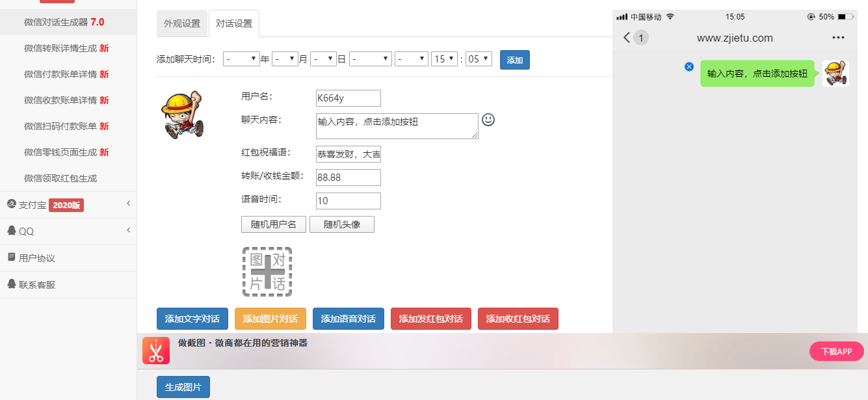The image size is (868, 400).
Task: Open the year dropdown
Action: (242, 59)
